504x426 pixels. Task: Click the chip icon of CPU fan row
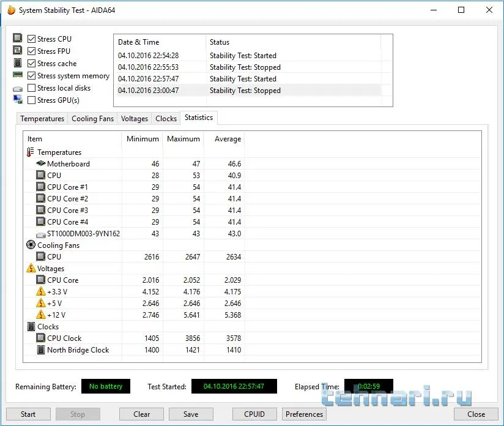[40, 256]
